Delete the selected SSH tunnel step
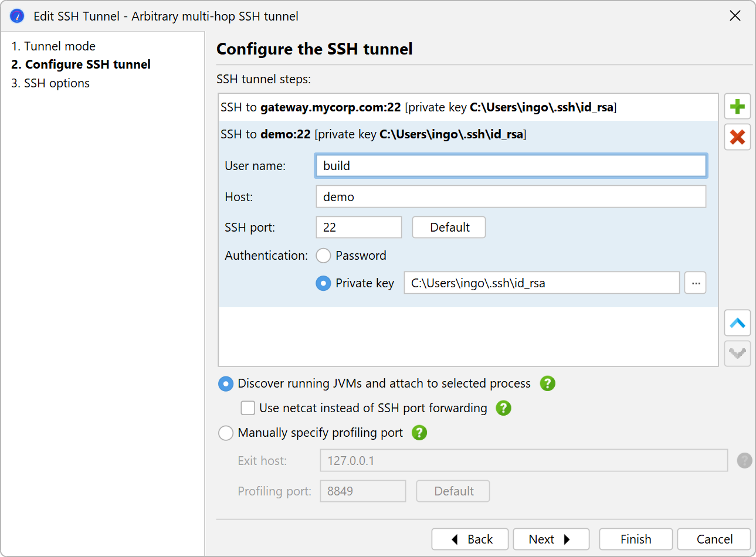Image resolution: width=756 pixels, height=557 pixels. pyautogui.click(x=737, y=137)
